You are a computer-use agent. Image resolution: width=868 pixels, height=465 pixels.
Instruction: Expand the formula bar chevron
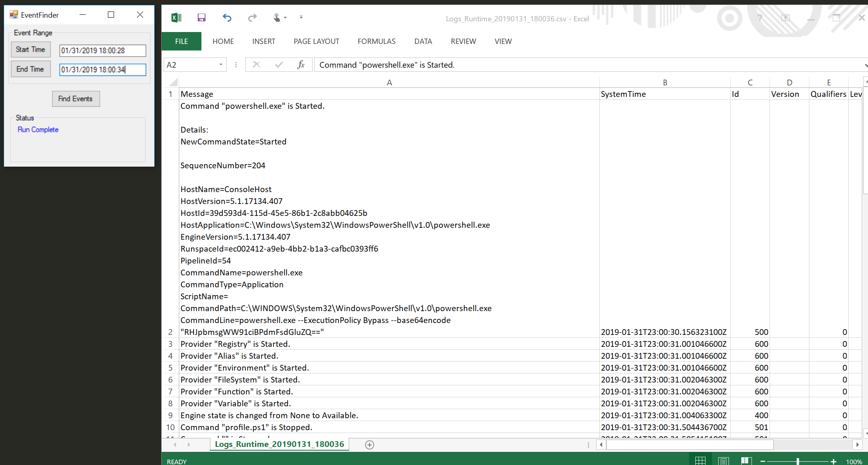coord(865,65)
